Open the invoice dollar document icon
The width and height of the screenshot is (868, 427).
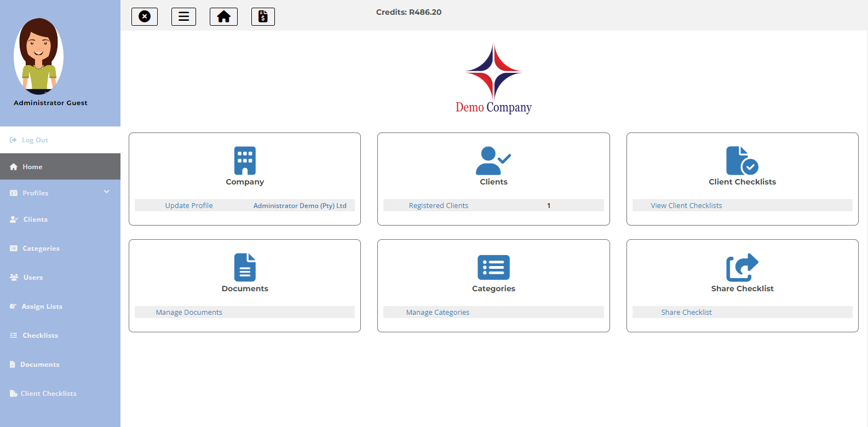[x=263, y=16]
